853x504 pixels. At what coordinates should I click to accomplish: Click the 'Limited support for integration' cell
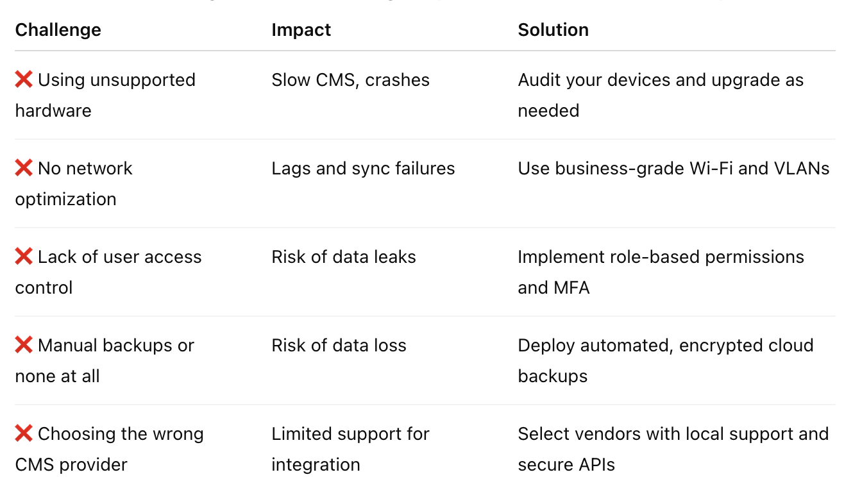coord(351,449)
